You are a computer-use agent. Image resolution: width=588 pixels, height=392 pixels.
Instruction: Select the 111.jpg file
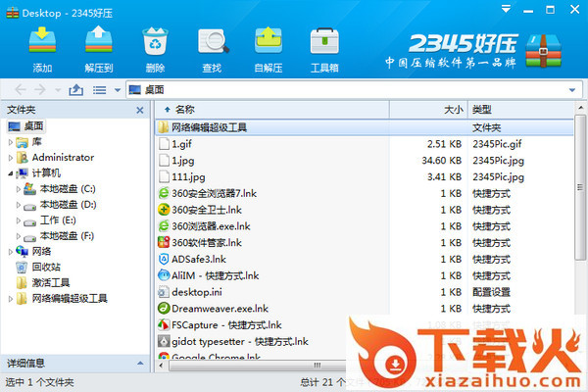[x=188, y=177]
